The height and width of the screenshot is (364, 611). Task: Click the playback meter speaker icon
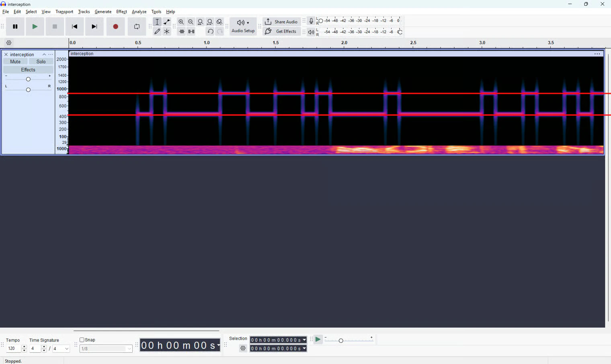pos(311,32)
